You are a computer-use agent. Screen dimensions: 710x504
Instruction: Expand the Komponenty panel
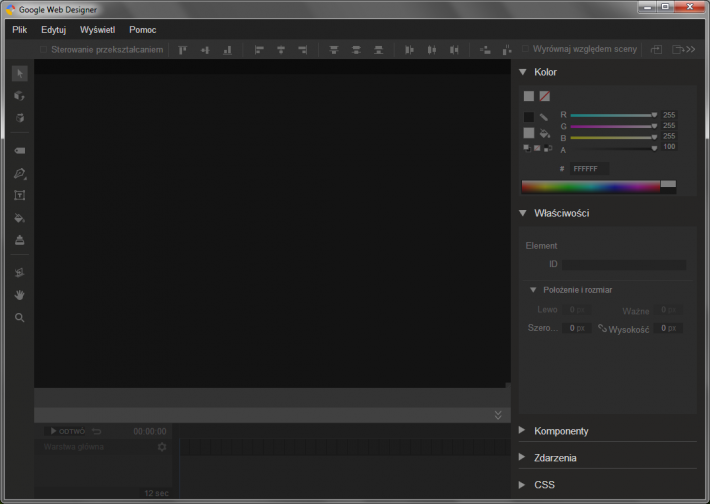522,430
